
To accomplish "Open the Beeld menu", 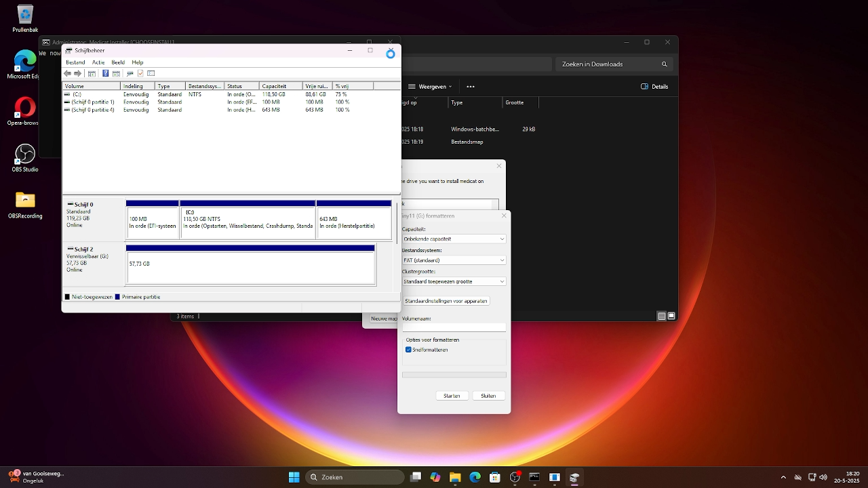I will [118, 62].
